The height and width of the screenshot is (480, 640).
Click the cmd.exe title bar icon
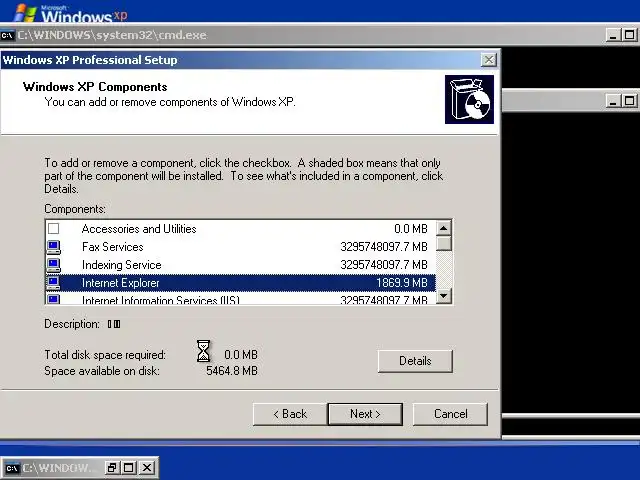[7, 35]
